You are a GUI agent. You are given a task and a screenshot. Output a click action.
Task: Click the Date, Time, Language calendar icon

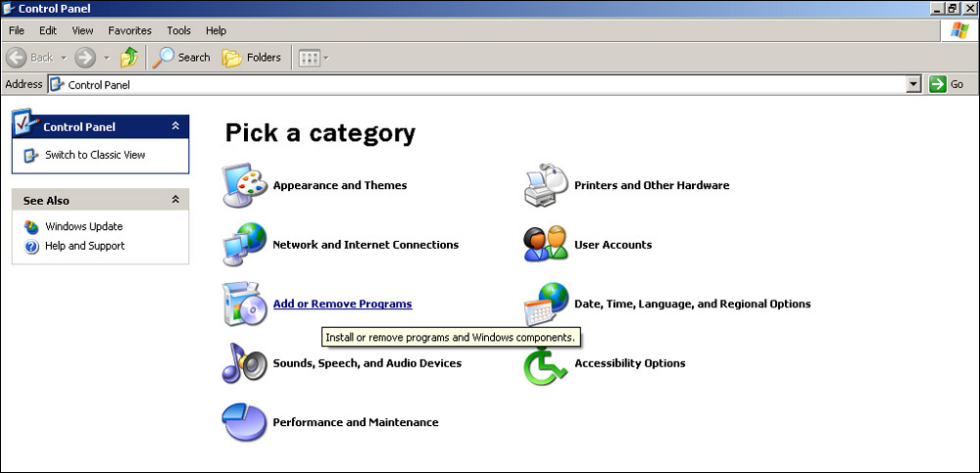[546, 305]
